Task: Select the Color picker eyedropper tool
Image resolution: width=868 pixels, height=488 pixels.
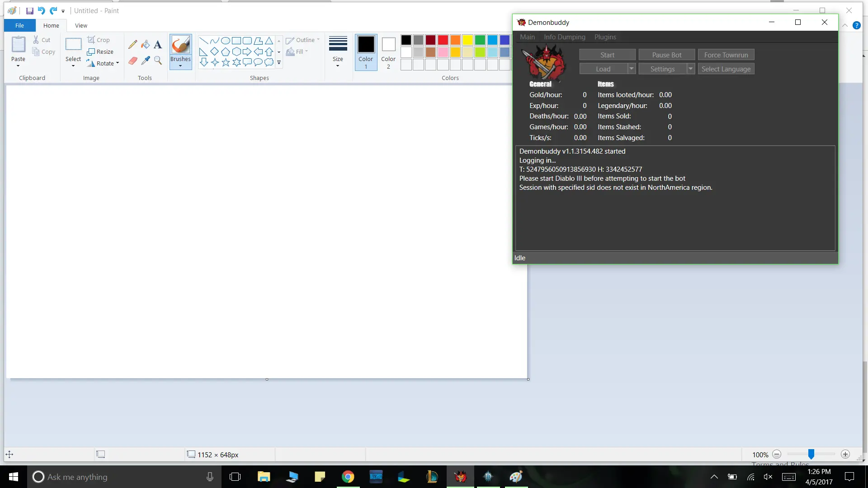Action: coord(145,61)
